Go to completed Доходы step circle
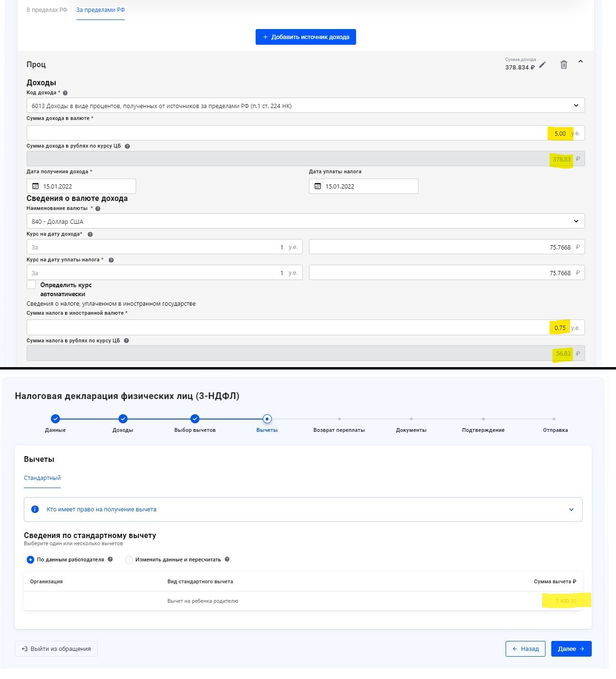 tap(123, 419)
